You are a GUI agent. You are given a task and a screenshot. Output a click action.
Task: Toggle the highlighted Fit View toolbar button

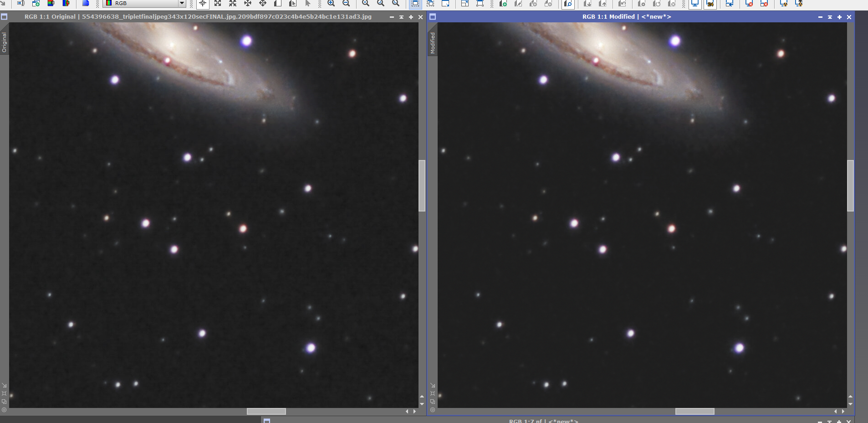(415, 4)
